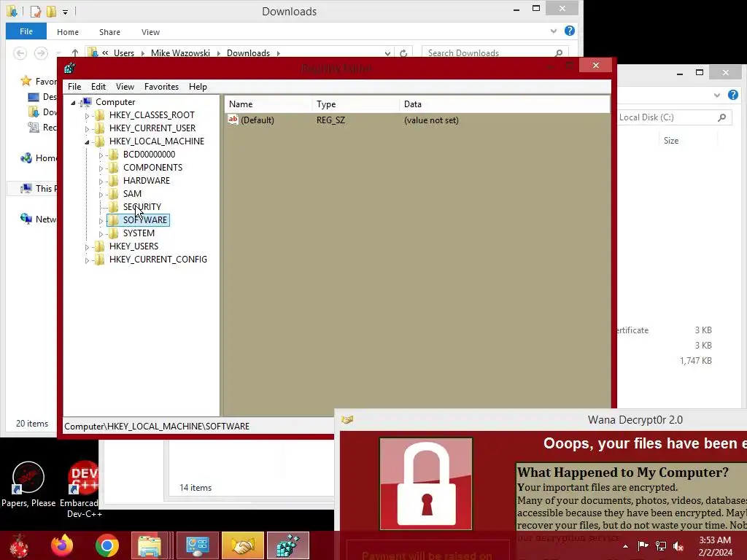Click the Search Downloads field
747x560 pixels.
[495, 52]
